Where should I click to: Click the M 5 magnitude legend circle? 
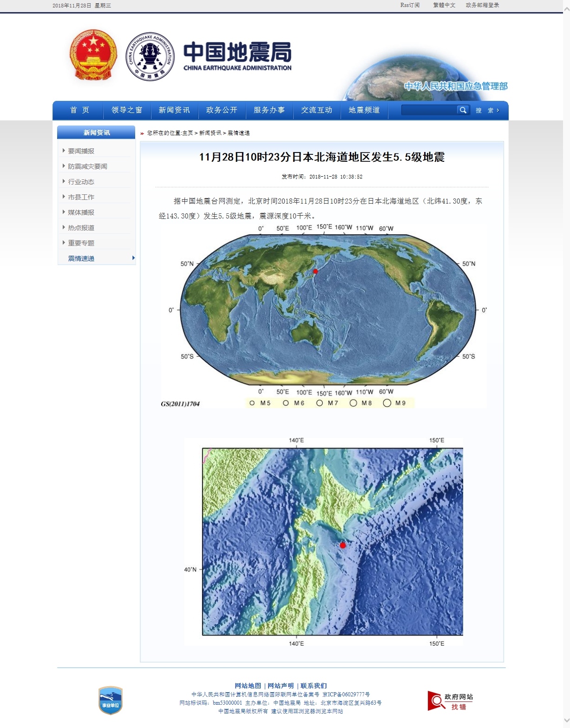(252, 403)
